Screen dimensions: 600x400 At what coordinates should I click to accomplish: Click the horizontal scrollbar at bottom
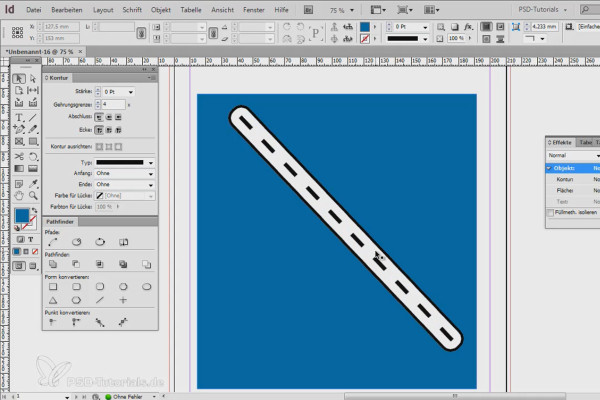(455, 396)
